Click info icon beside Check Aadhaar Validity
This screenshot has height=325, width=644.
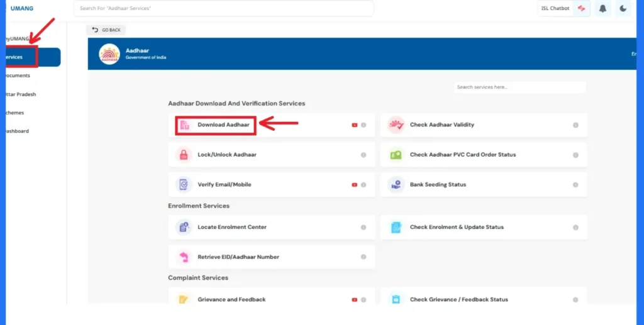pos(575,125)
